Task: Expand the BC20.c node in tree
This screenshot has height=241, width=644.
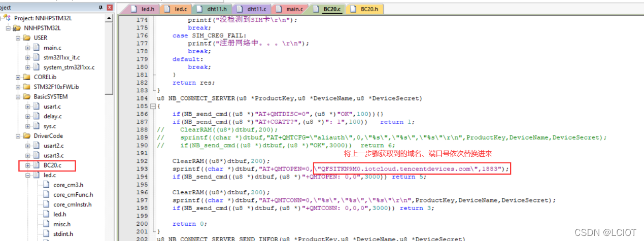Action: pos(28,165)
